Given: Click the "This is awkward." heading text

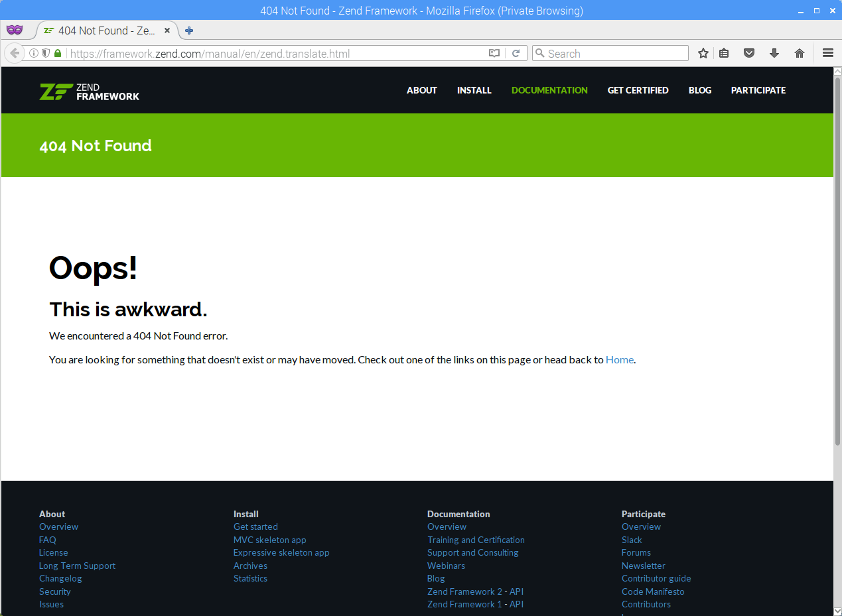Looking at the screenshot, I should 128,309.
